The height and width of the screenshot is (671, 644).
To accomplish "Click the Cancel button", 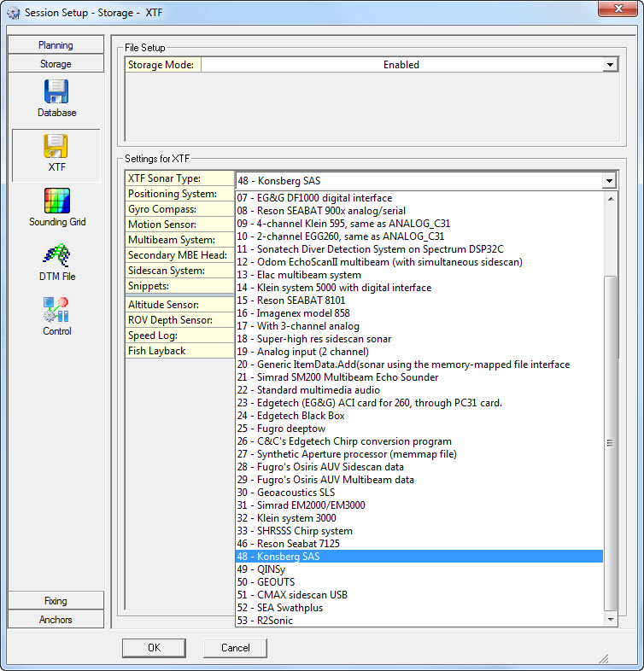I will [x=235, y=648].
